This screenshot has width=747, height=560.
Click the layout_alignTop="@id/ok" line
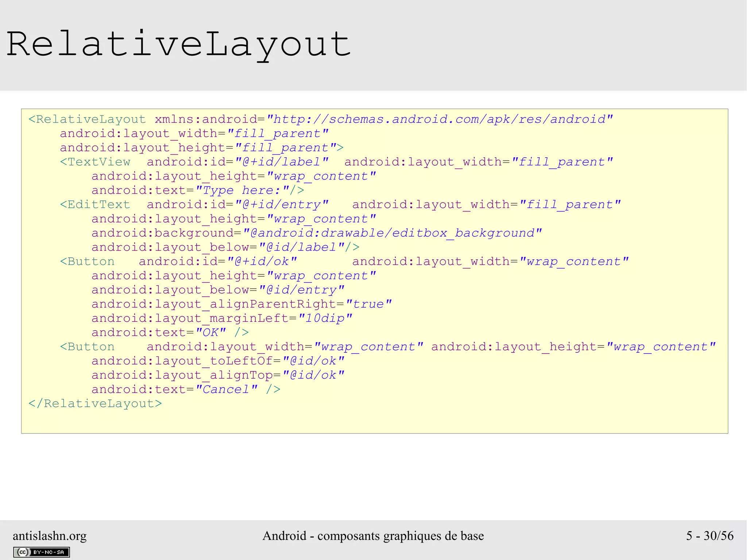point(218,375)
